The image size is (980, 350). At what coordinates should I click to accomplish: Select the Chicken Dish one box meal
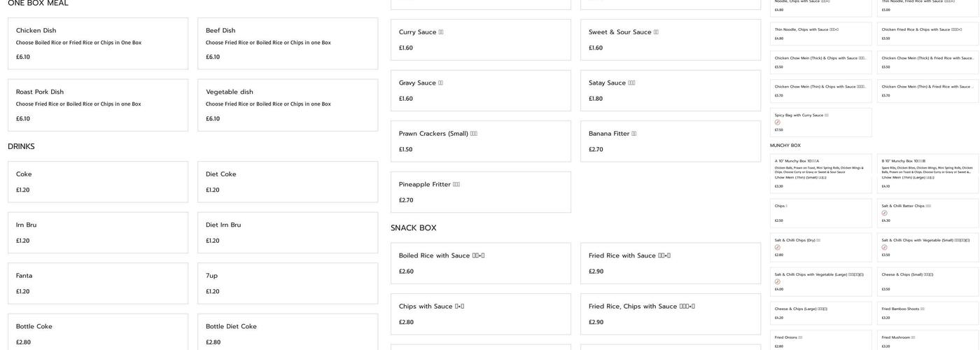tap(98, 43)
